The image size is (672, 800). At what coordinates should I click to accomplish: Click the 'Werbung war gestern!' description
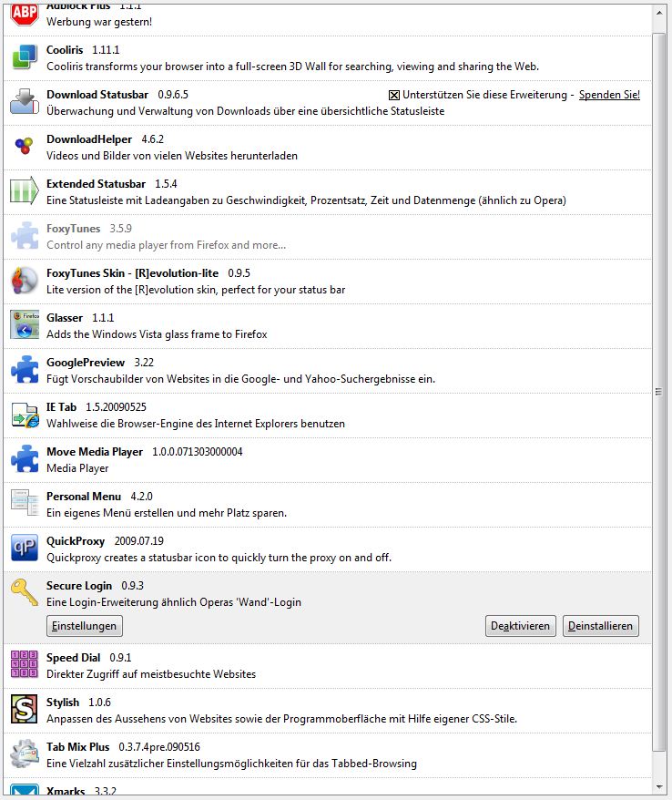click(x=99, y=22)
